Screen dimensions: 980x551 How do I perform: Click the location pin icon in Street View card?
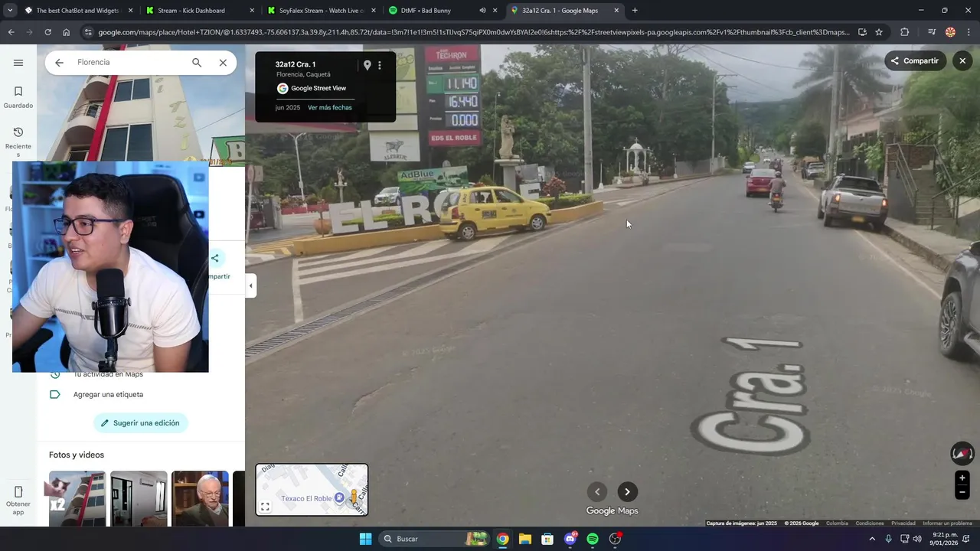[367, 65]
